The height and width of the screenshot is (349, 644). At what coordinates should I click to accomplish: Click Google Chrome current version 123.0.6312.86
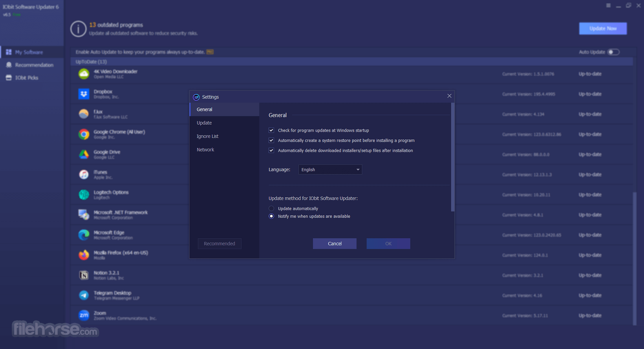532,134
